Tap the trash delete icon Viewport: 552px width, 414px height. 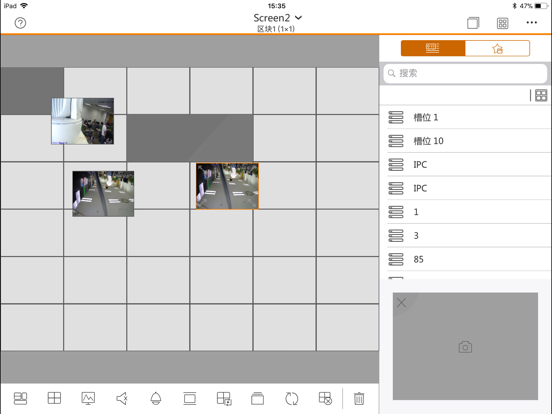pyautogui.click(x=359, y=399)
